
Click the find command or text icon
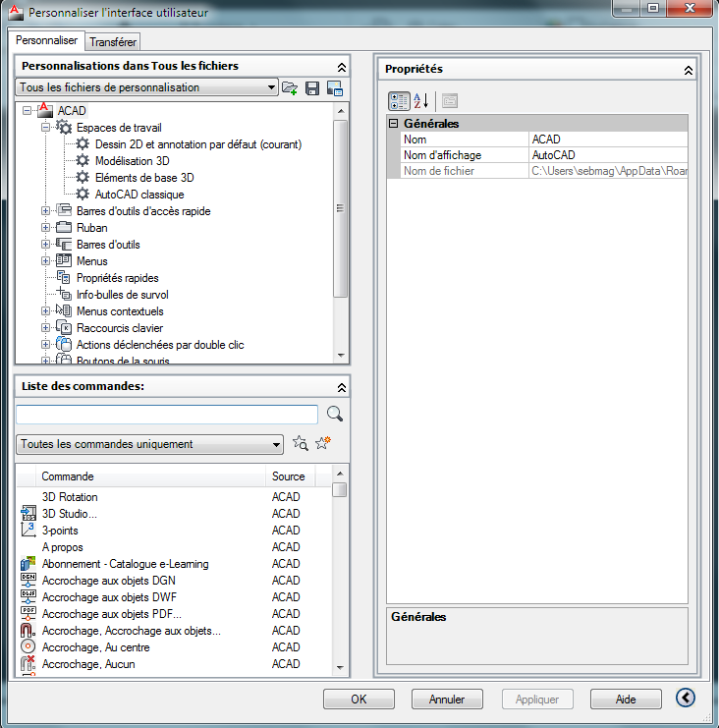301,444
